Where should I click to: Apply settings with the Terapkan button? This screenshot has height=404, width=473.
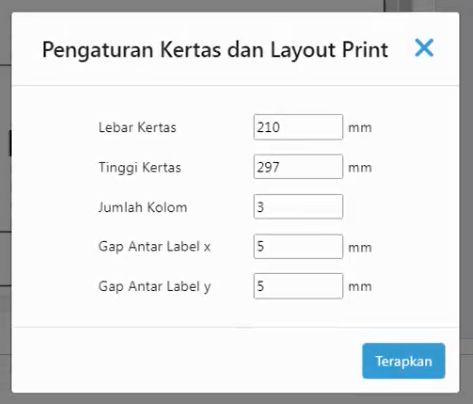click(404, 361)
